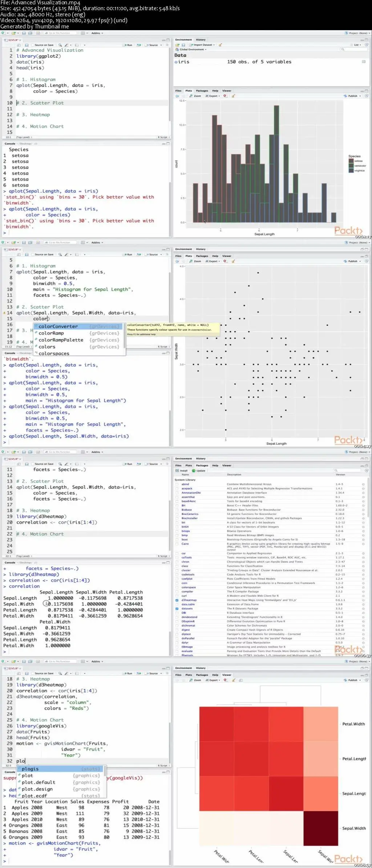Viewport: 372px width, 868px height.
Task: Clear workspace using the Environment broom icon
Action: point(220,45)
